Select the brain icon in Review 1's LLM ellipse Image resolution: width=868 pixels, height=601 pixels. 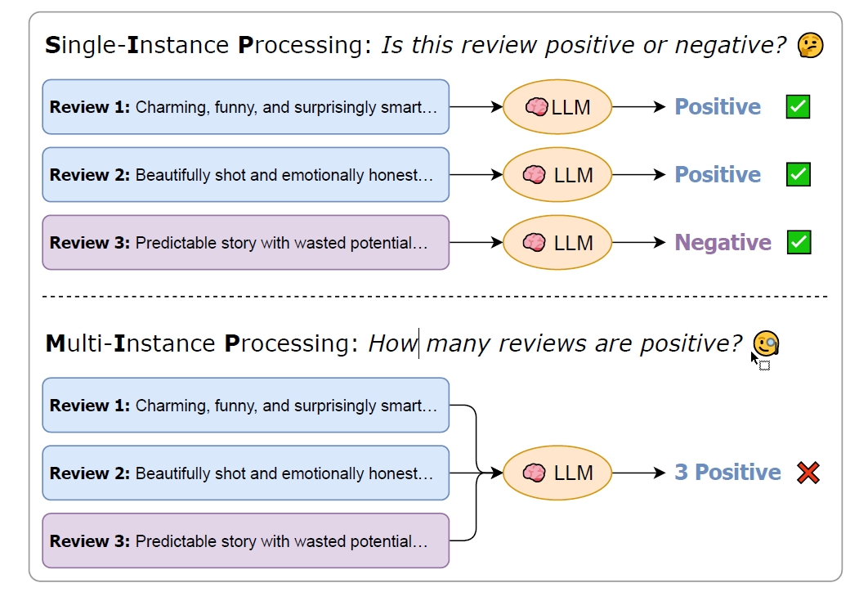tap(536, 106)
